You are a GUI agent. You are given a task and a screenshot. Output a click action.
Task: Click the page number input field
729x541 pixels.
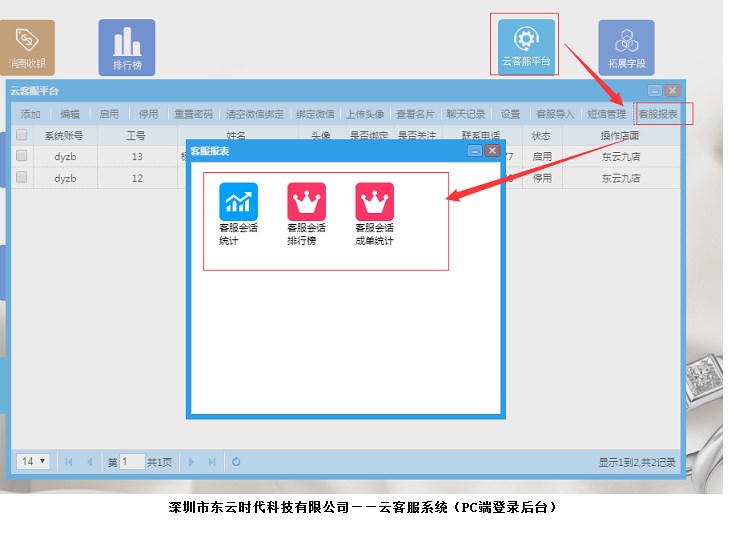click(132, 462)
